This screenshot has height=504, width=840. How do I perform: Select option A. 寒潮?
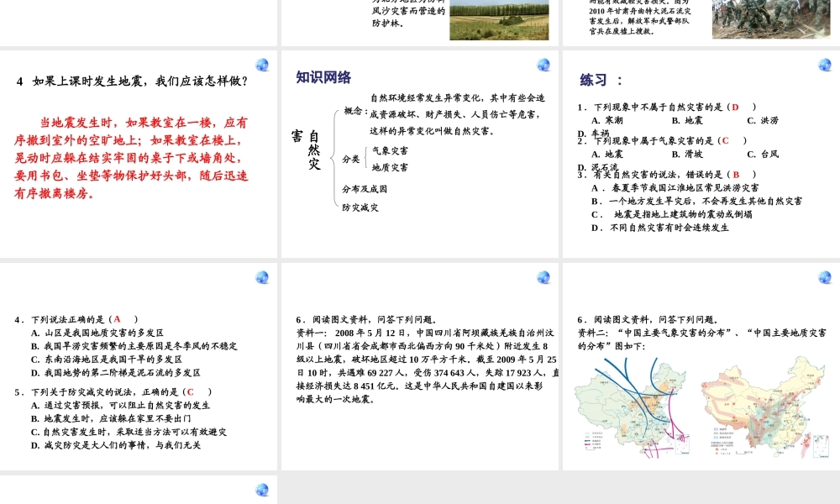607,120
